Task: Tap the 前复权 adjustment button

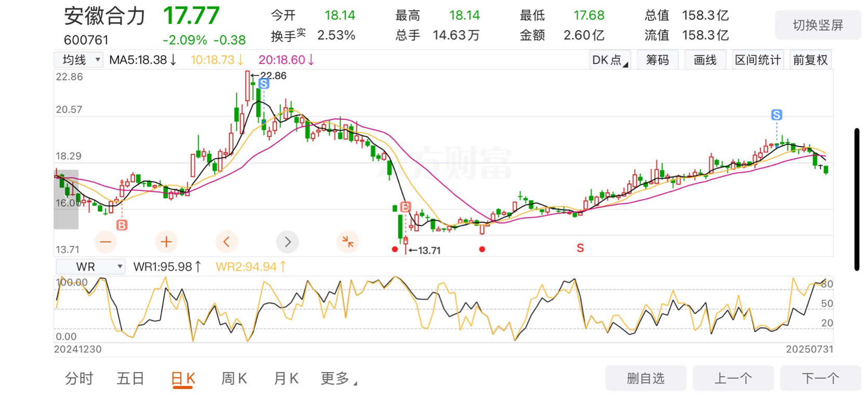Action: tap(810, 60)
